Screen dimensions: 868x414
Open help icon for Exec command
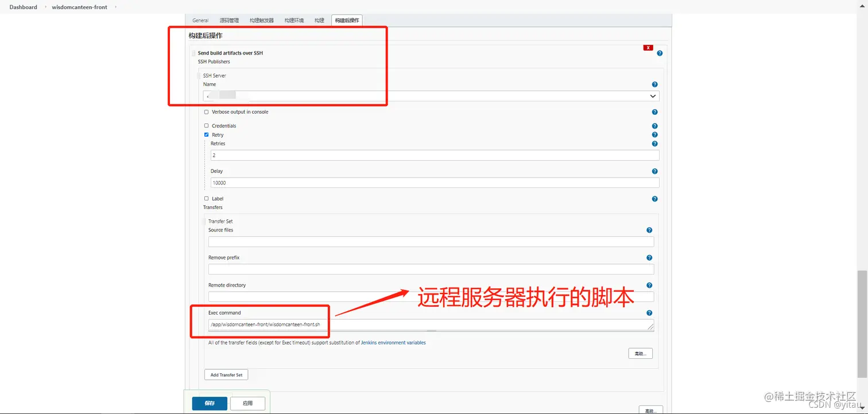[x=649, y=313]
